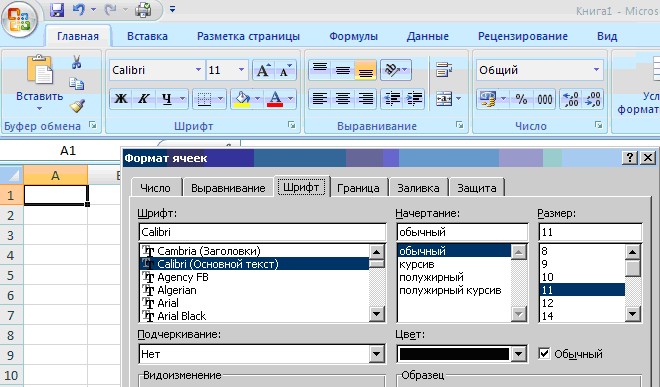
Task: Open the Заливка tab in dialog
Action: (x=418, y=188)
